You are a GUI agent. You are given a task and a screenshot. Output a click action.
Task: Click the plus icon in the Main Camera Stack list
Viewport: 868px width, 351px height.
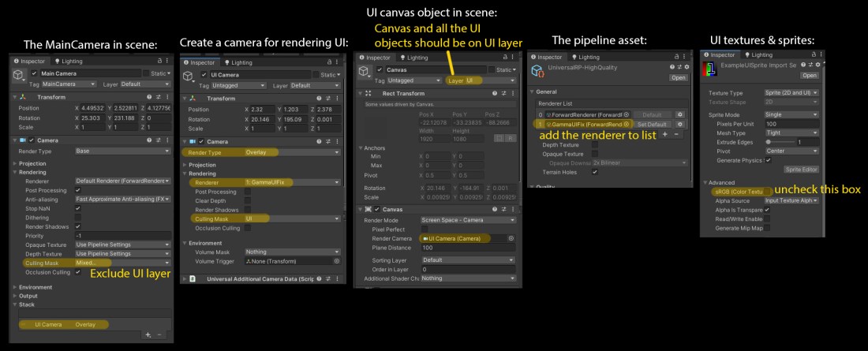tap(148, 334)
